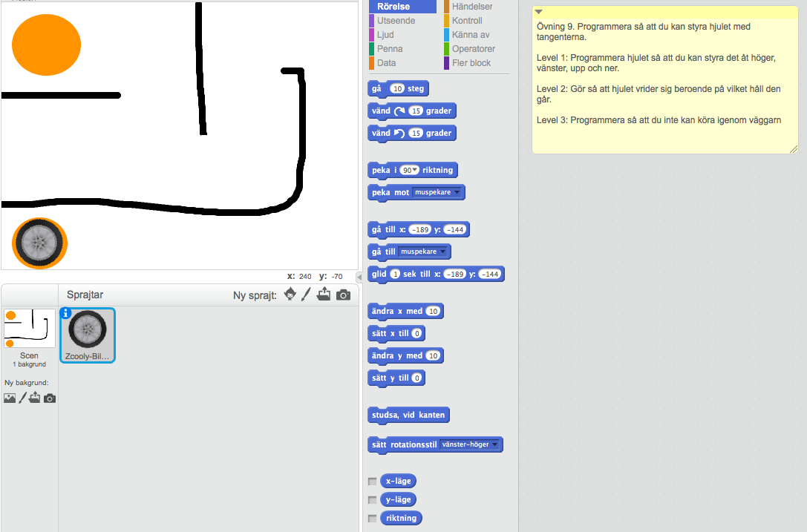Show the Penna block category
This screenshot has width=807, height=532.
click(390, 49)
